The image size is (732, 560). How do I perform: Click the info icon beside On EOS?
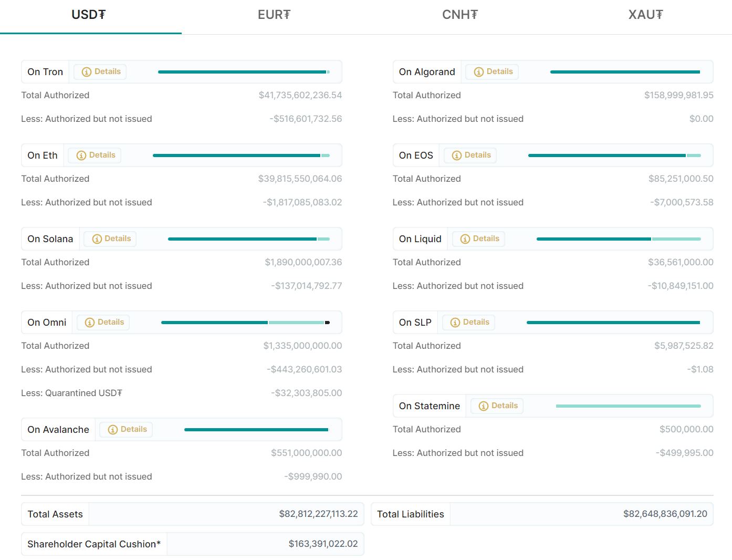[x=456, y=155]
